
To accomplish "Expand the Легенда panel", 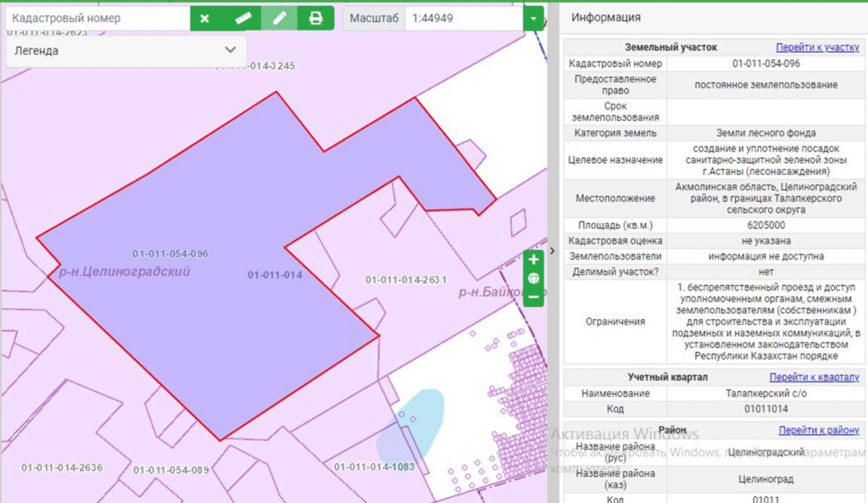I will pyautogui.click(x=125, y=50).
